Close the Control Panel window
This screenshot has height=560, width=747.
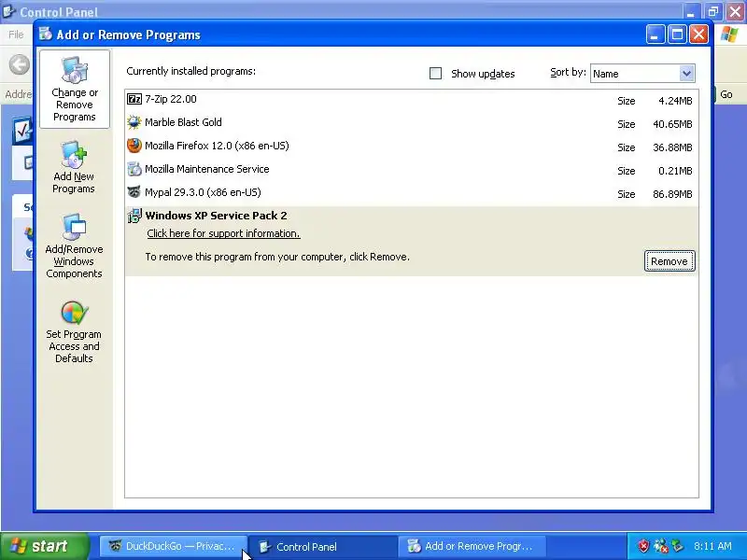(735, 11)
